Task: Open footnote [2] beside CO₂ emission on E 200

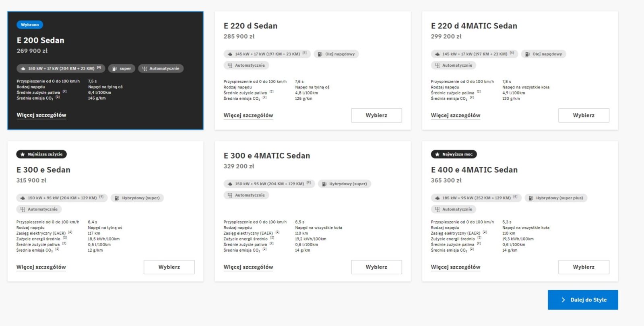Action: click(58, 97)
